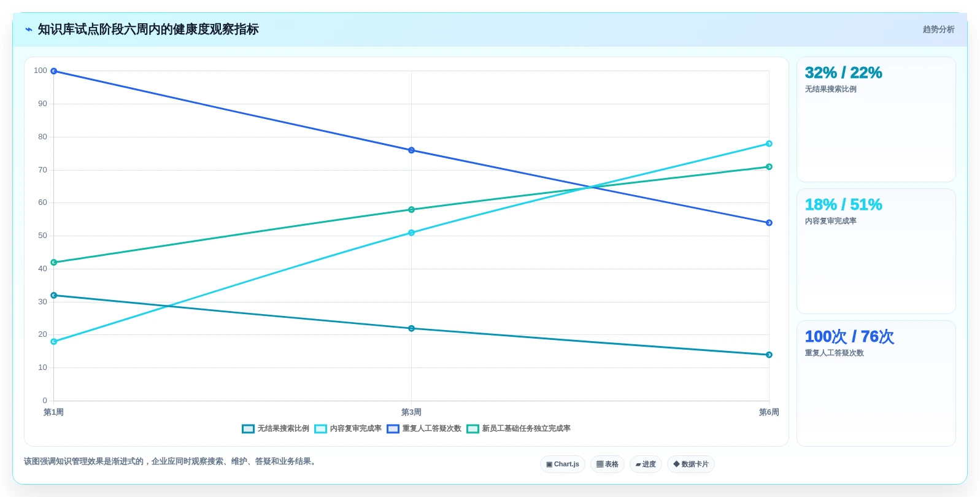This screenshot has width=980, height=497.
Task: Toggle the 无结果搜索比例 legend swatch
Action: coord(248,429)
